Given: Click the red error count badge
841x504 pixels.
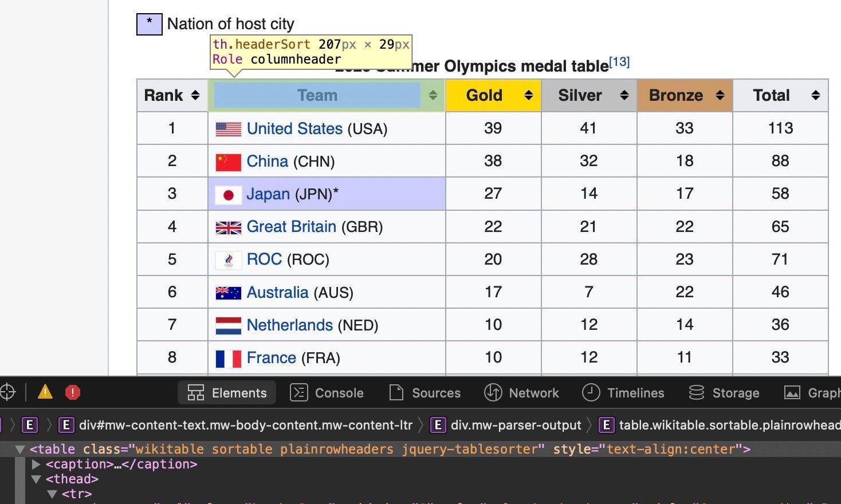Looking at the screenshot, I should click(x=72, y=392).
